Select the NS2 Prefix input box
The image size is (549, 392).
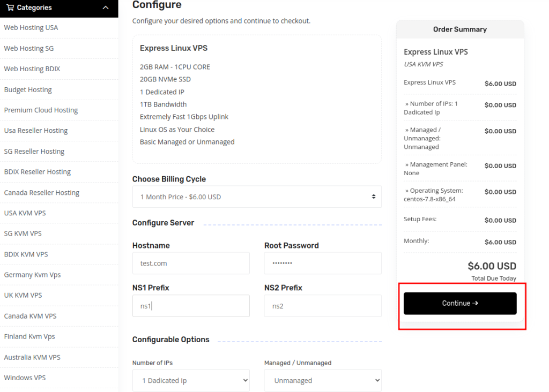click(x=322, y=306)
